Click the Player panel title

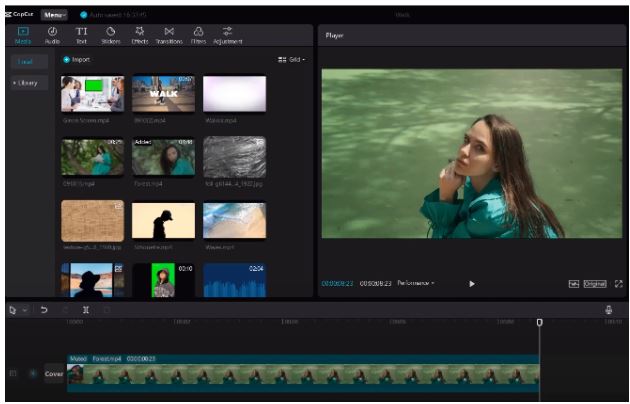coord(334,35)
